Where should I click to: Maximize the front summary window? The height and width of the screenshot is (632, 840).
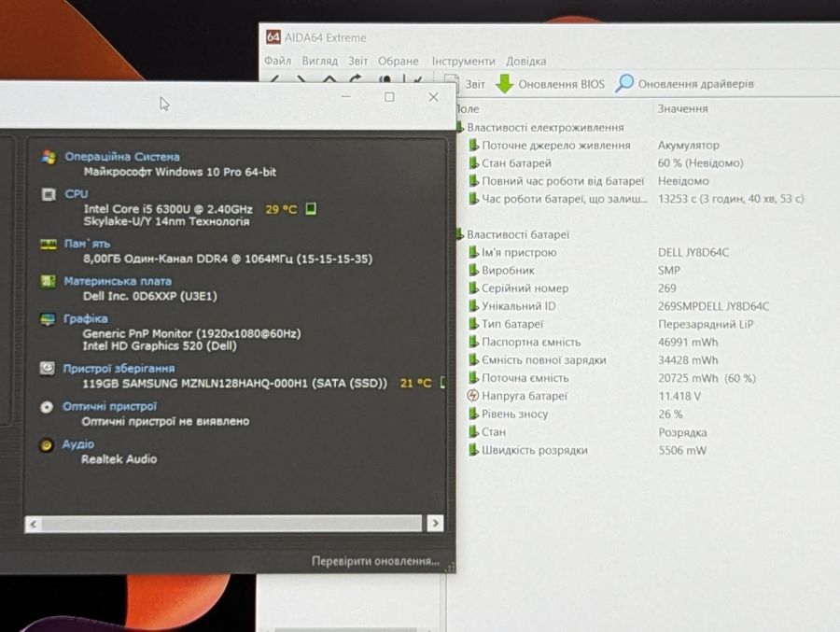pyautogui.click(x=389, y=97)
